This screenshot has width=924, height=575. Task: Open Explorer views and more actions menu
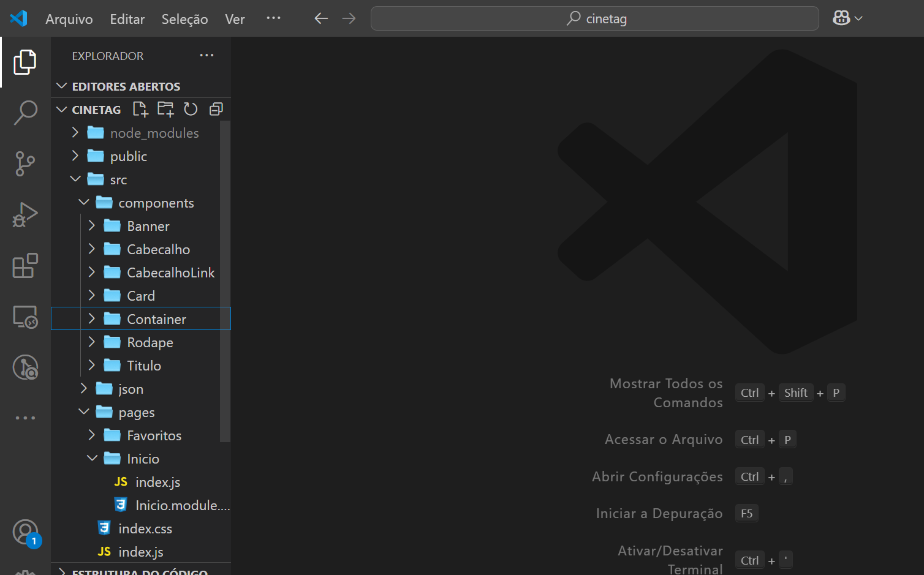206,55
